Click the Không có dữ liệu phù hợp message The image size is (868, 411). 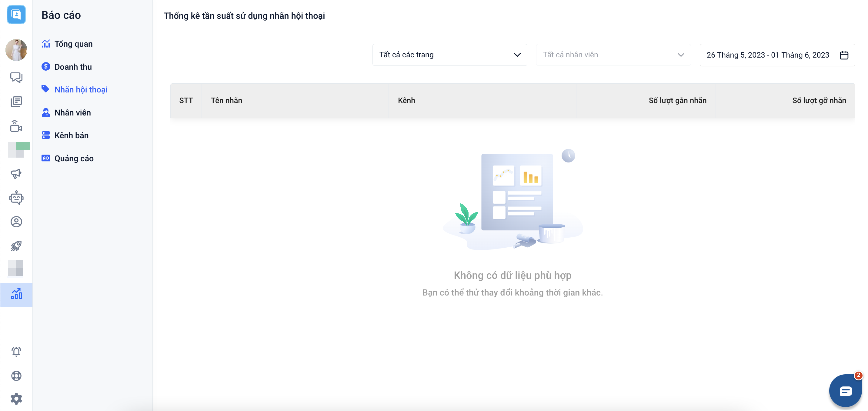(x=512, y=275)
